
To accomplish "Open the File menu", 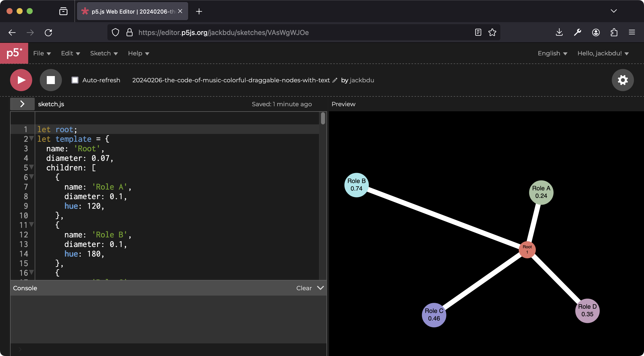I will coord(42,53).
